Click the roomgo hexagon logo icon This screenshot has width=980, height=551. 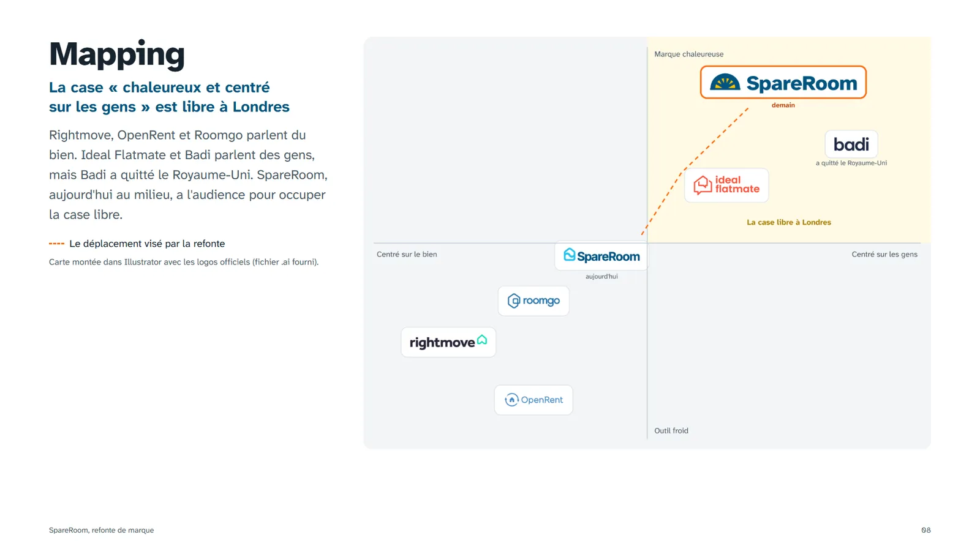514,301
